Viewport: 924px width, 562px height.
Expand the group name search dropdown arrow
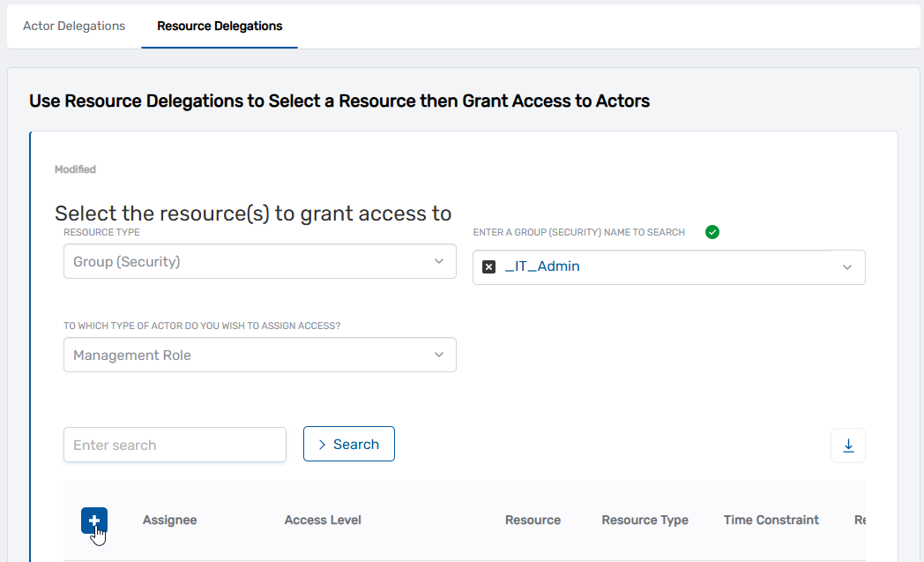[846, 267]
